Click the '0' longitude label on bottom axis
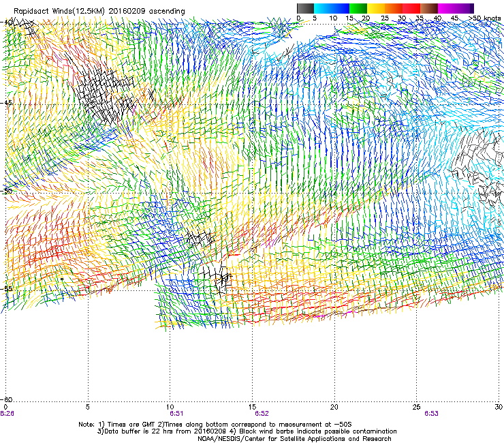This screenshot has height=443, width=504. coord(5,407)
